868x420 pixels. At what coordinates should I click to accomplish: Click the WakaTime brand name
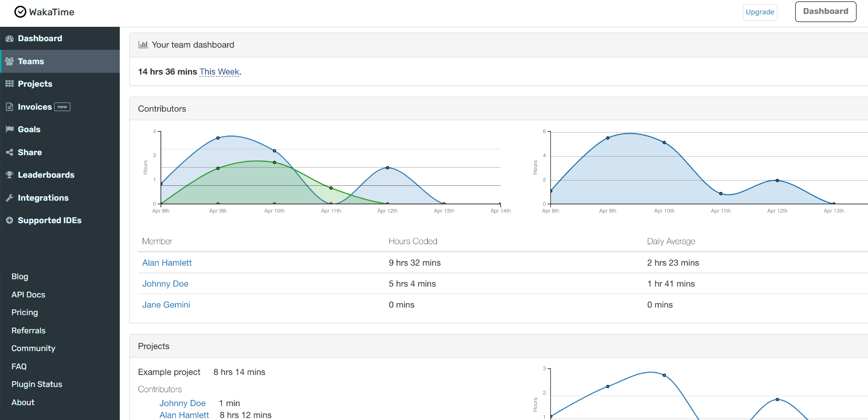click(x=52, y=12)
